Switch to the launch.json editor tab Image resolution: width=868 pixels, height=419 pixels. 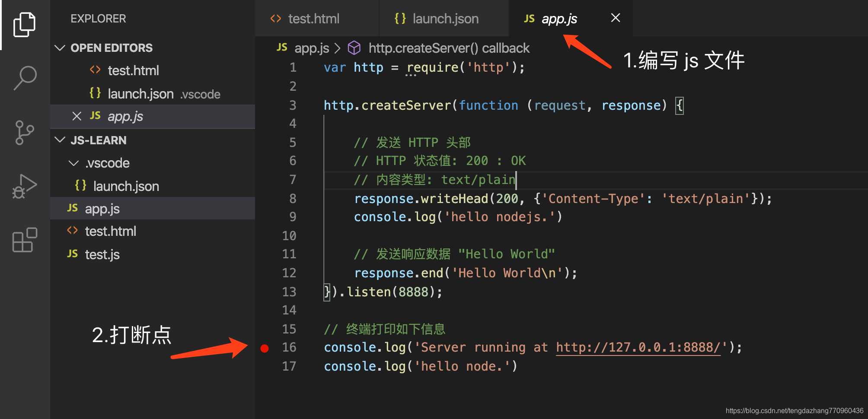point(444,19)
